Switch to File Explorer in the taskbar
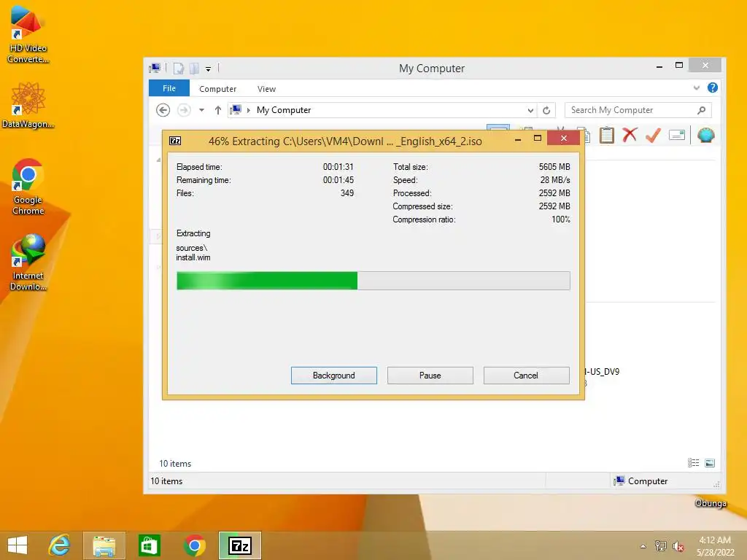The width and height of the screenshot is (747, 560). (x=104, y=545)
